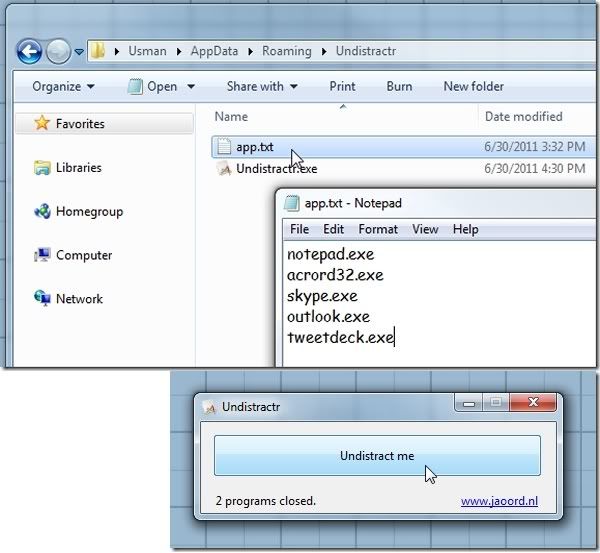This screenshot has width=600, height=553.
Task: Click the Libraries folder icon
Action: pyautogui.click(x=42, y=168)
